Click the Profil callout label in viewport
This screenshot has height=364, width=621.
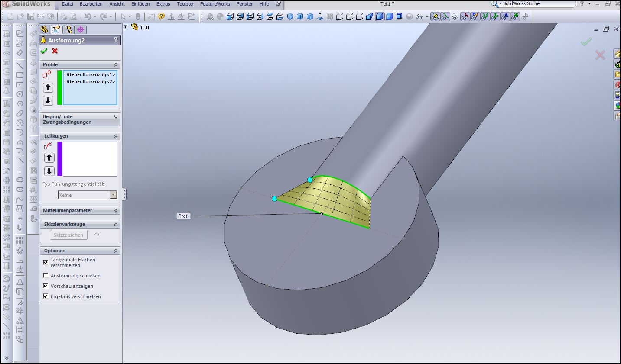184,216
